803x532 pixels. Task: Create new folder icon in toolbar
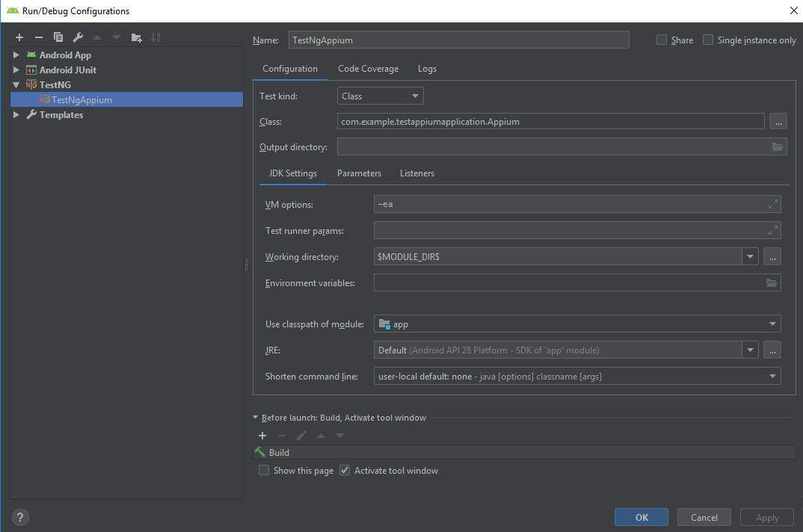[136, 37]
